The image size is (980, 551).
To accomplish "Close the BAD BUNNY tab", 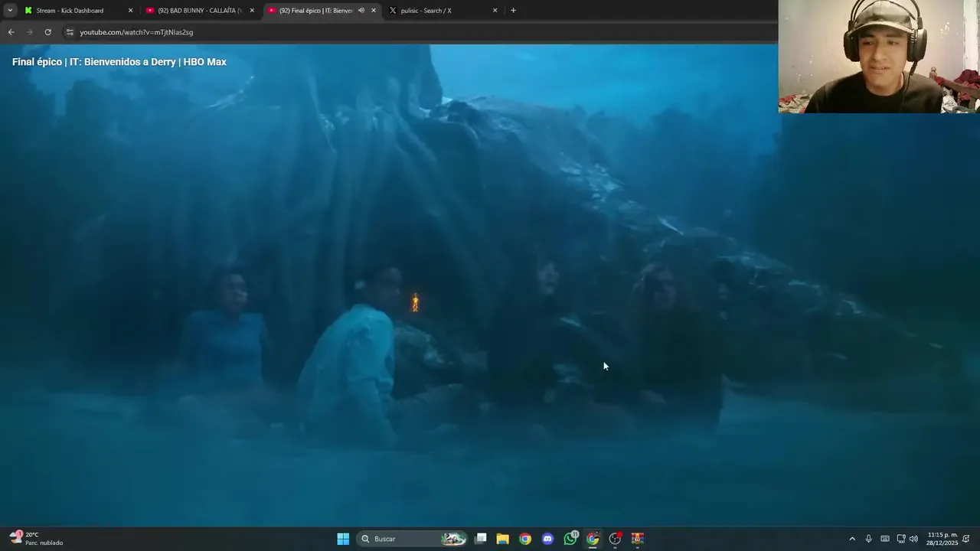I will pos(252,11).
